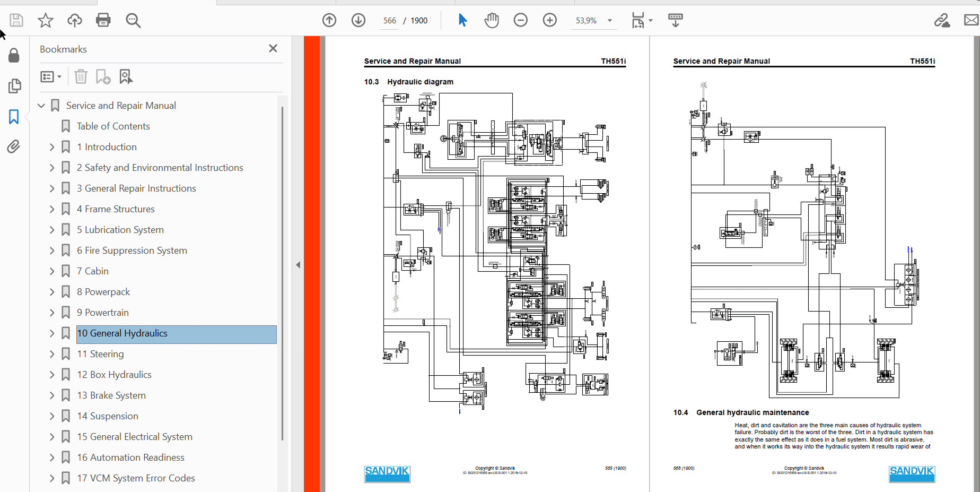The height and width of the screenshot is (492, 980).
Task: Click the zoom out minus button
Action: pyautogui.click(x=521, y=20)
